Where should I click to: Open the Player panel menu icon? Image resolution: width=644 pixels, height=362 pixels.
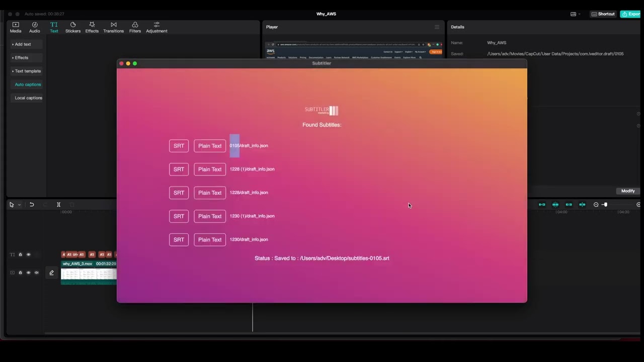[437, 27]
